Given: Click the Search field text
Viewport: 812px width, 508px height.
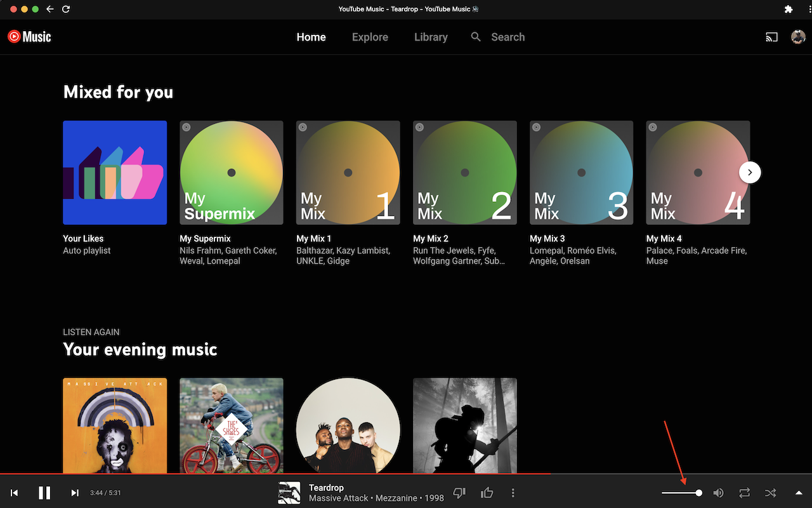Looking at the screenshot, I should coord(507,37).
